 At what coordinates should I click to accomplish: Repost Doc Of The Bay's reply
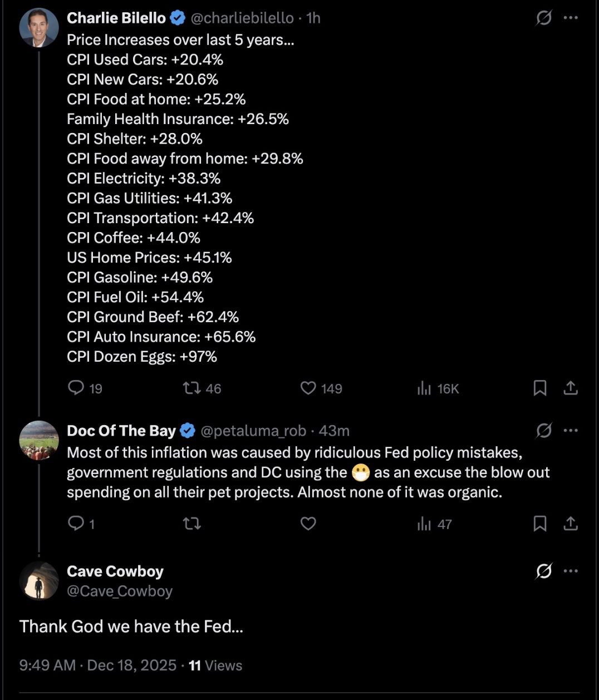pyautogui.click(x=192, y=523)
